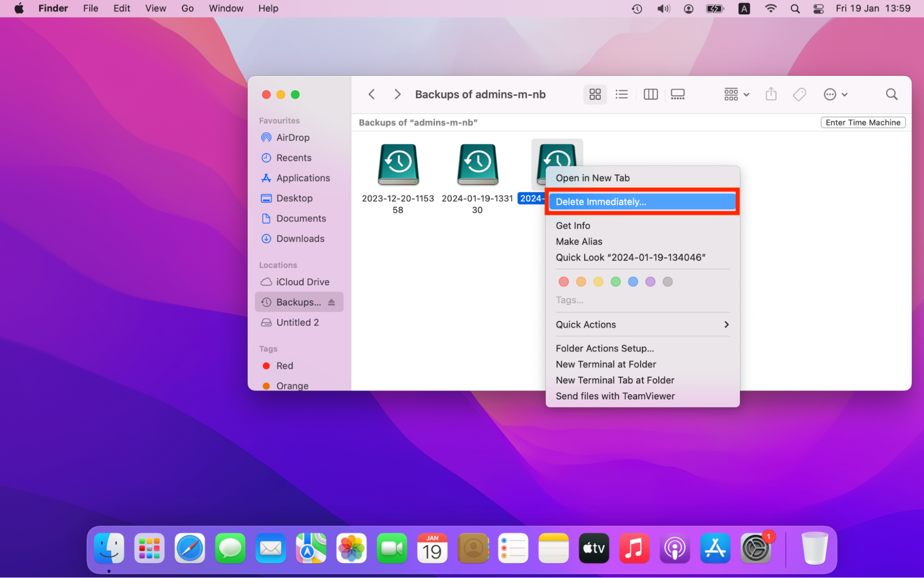This screenshot has height=578, width=924.
Task: Open the Action ellipsis menu
Action: (835, 94)
